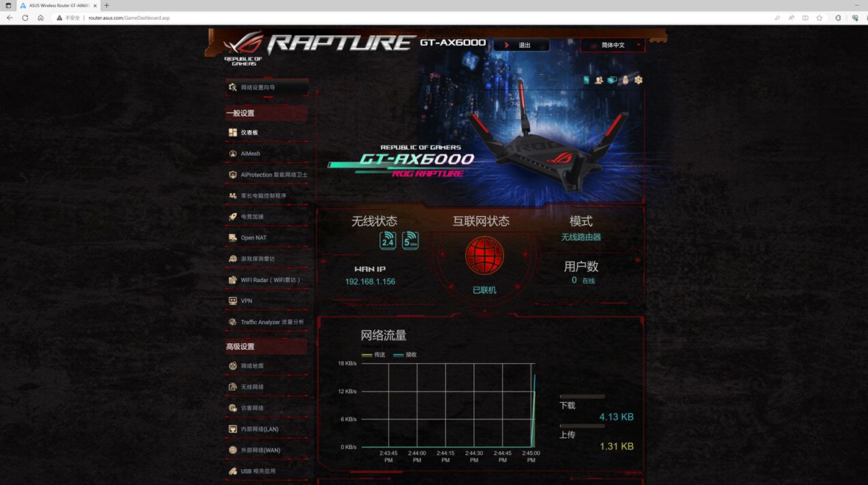Click the 无线网络 wireless icon
Viewport: 868px width, 485px height.
pyautogui.click(x=232, y=387)
